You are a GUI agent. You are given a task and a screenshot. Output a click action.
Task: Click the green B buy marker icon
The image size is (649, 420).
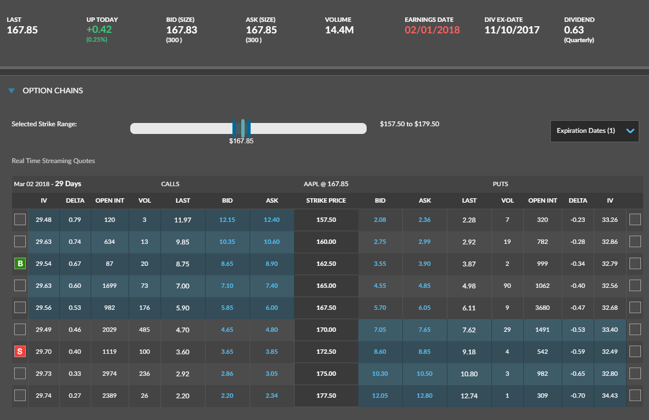click(20, 264)
